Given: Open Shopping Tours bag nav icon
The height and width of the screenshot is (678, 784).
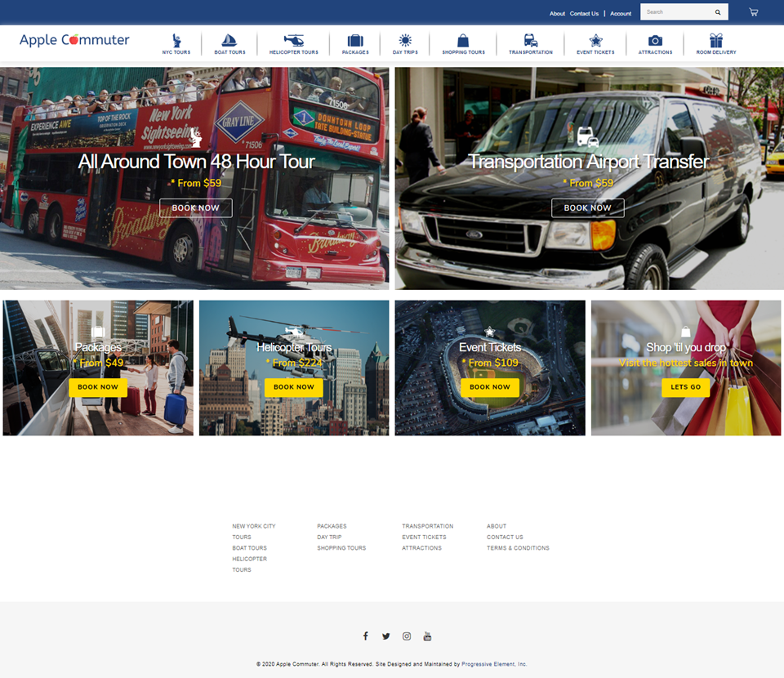Looking at the screenshot, I should point(464,41).
